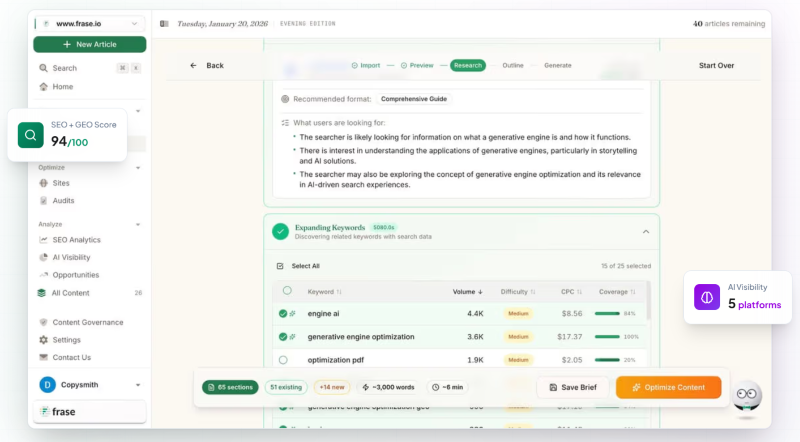Sort the table by Volume column
This screenshot has height=442, width=800.
tap(467, 292)
